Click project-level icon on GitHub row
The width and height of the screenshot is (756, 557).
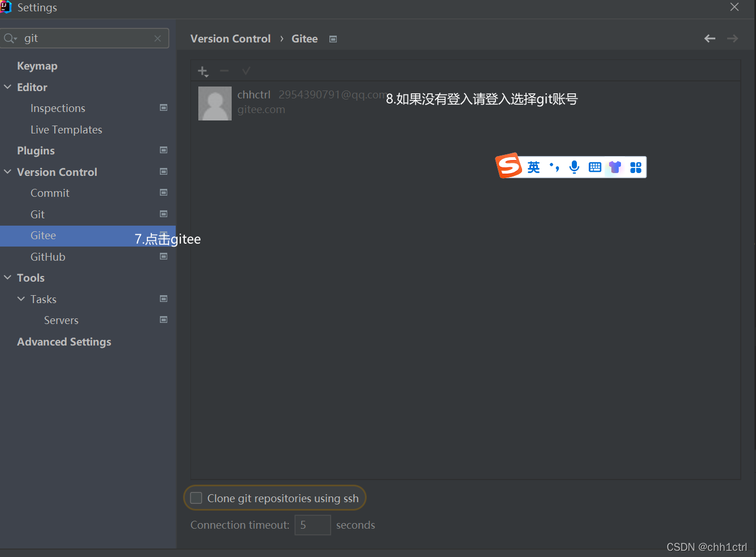164,256
